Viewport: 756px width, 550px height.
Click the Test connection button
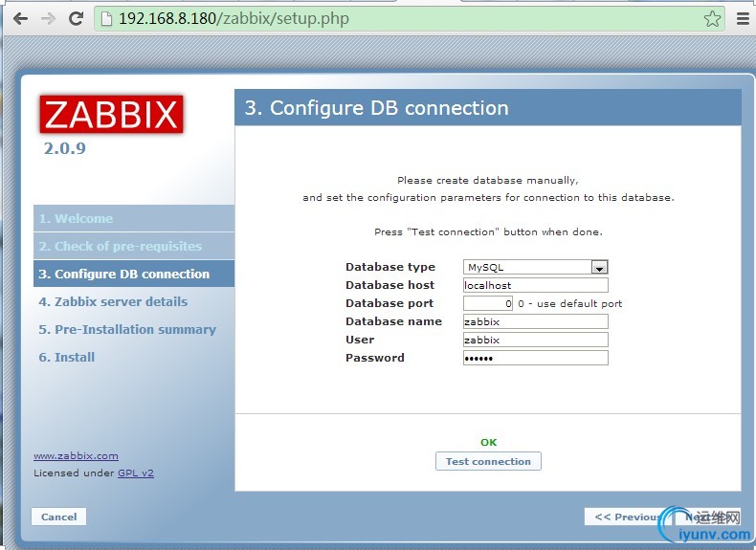pos(488,461)
